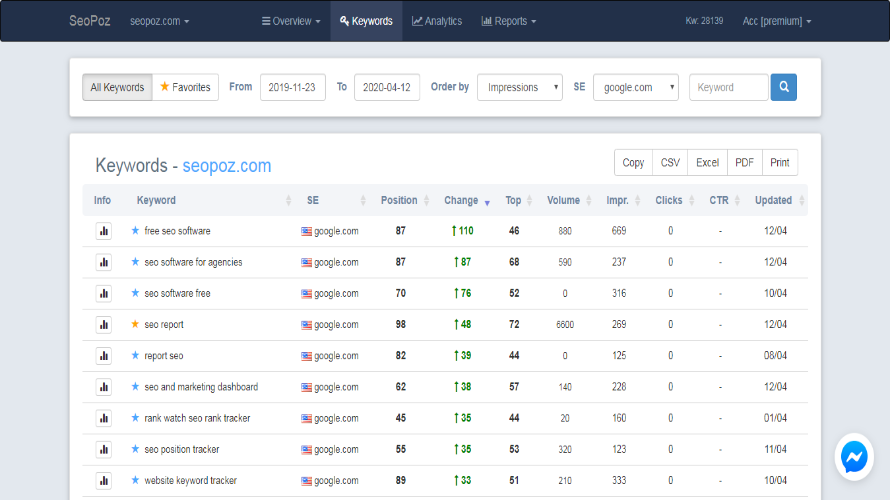Click the SeoPoz brand logo

[x=90, y=21]
